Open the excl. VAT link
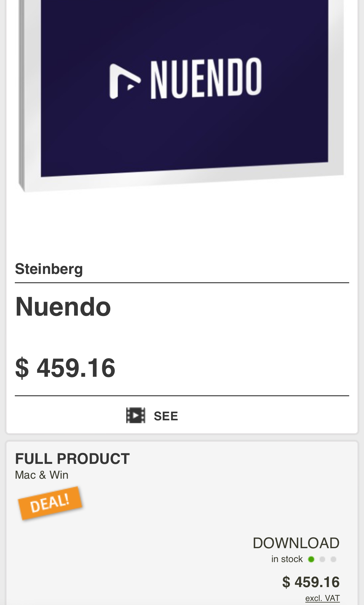Screen dimensions: 364x605 click(x=322, y=598)
